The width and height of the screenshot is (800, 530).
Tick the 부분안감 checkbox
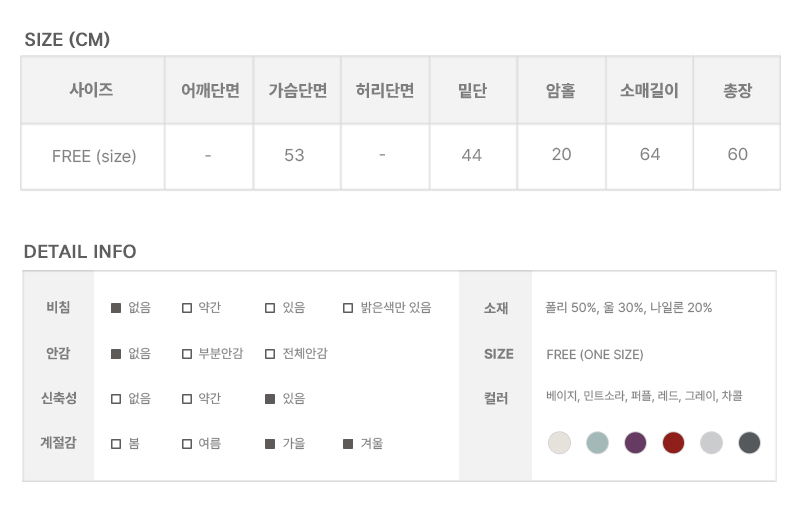187,353
